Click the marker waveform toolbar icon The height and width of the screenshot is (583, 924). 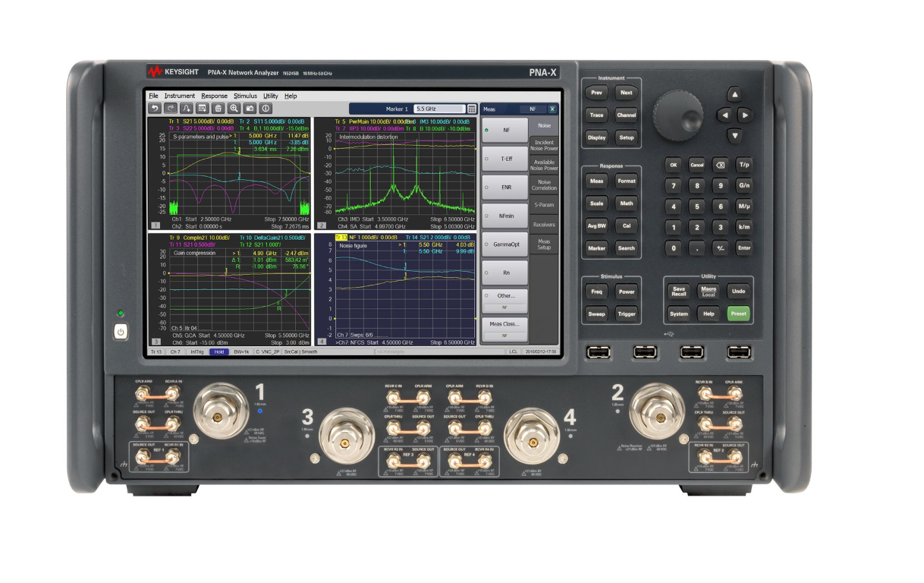pyautogui.click(x=186, y=109)
